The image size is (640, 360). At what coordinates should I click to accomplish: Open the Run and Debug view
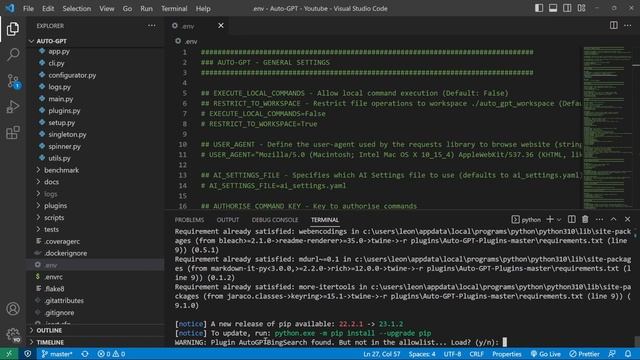[x=13, y=107]
